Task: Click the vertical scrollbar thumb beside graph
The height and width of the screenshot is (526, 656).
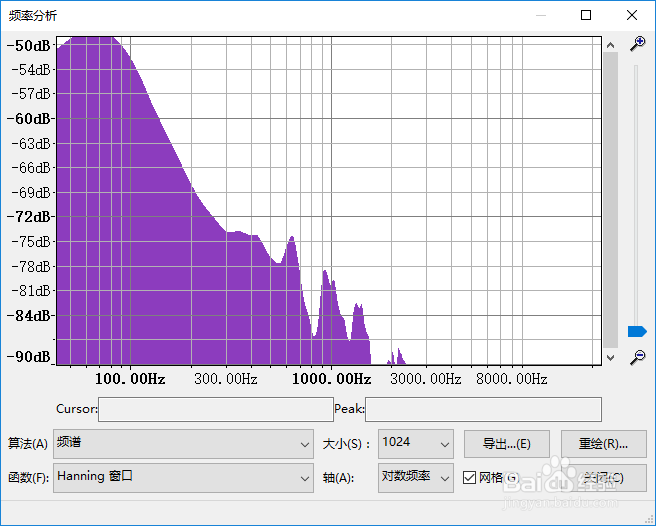Action: pos(610,200)
